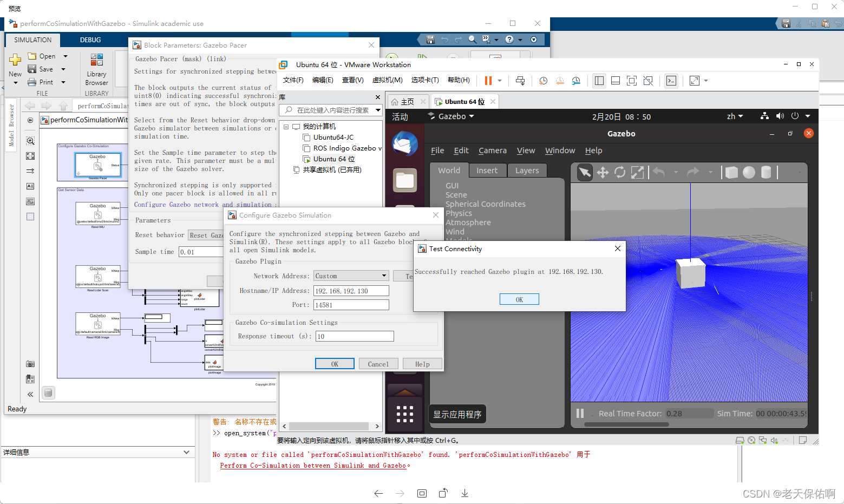This screenshot has height=504, width=844.
Task: Pause the running virtual machine
Action: (x=489, y=80)
